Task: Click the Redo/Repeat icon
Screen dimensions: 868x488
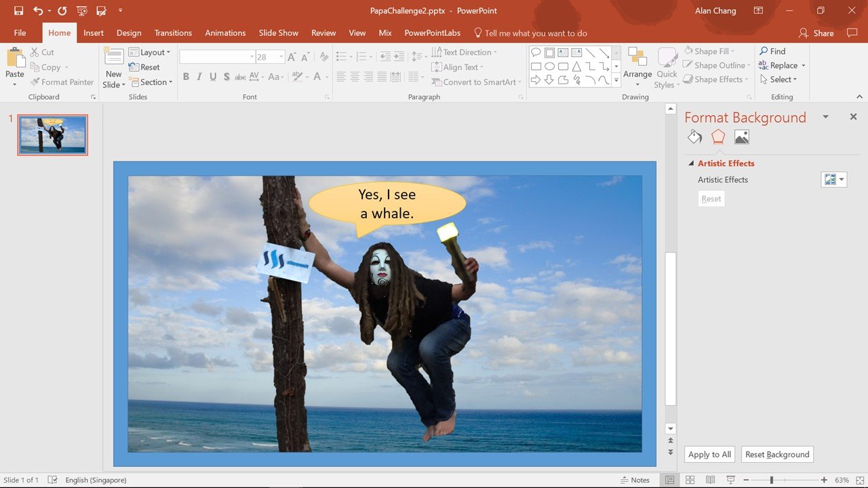Action: tap(62, 11)
